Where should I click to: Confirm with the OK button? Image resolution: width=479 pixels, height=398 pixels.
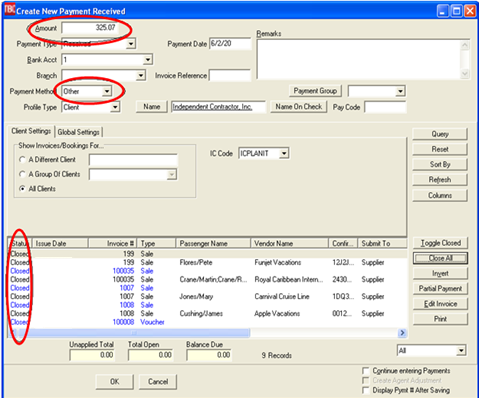(x=115, y=382)
